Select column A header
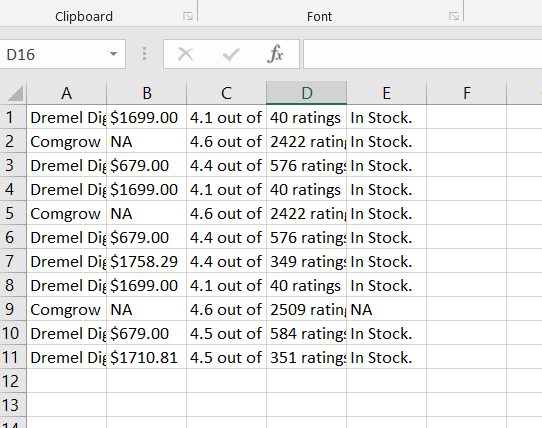Image resolution: width=542 pixels, height=428 pixels. click(x=66, y=93)
